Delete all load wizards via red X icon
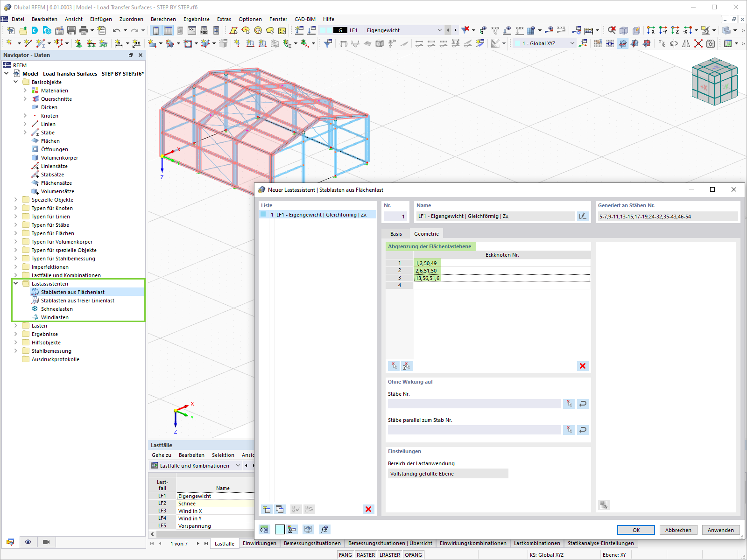The image size is (747, 560). click(368, 509)
